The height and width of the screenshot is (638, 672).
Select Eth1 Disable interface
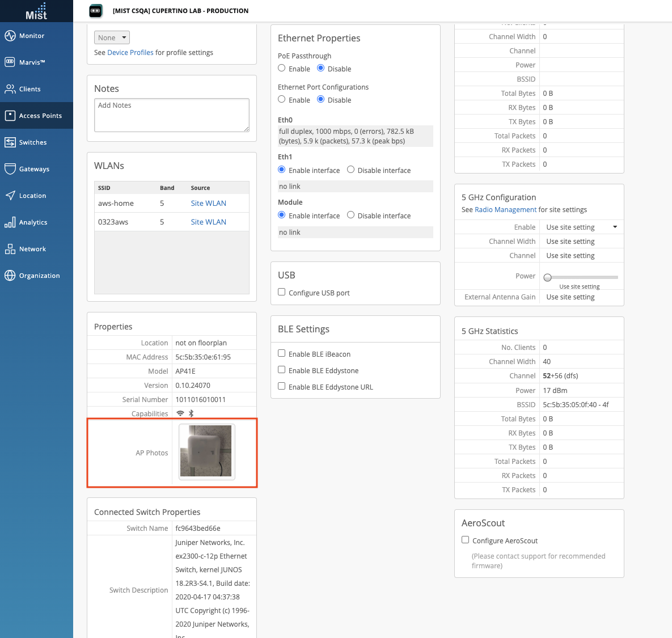click(x=350, y=170)
